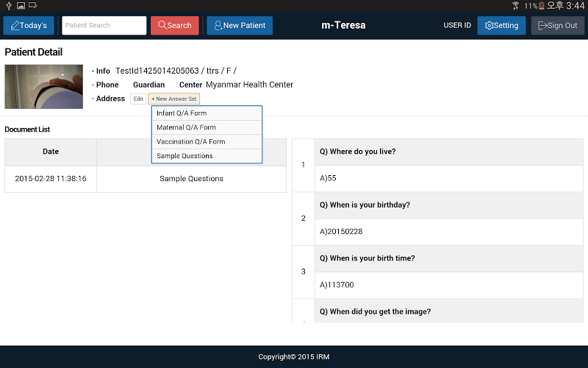Pick Vaccination Q/A Form entry
The height and width of the screenshot is (368, 588).
tap(207, 141)
